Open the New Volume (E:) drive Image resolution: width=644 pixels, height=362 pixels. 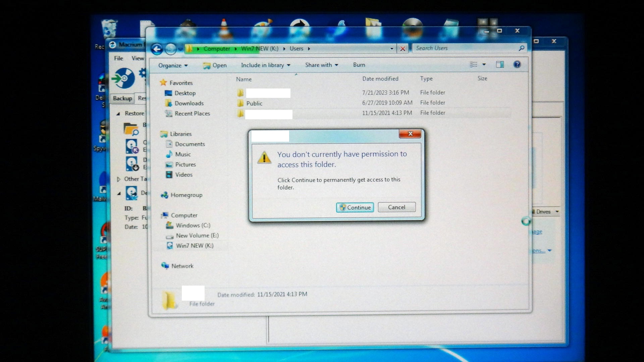pos(197,236)
